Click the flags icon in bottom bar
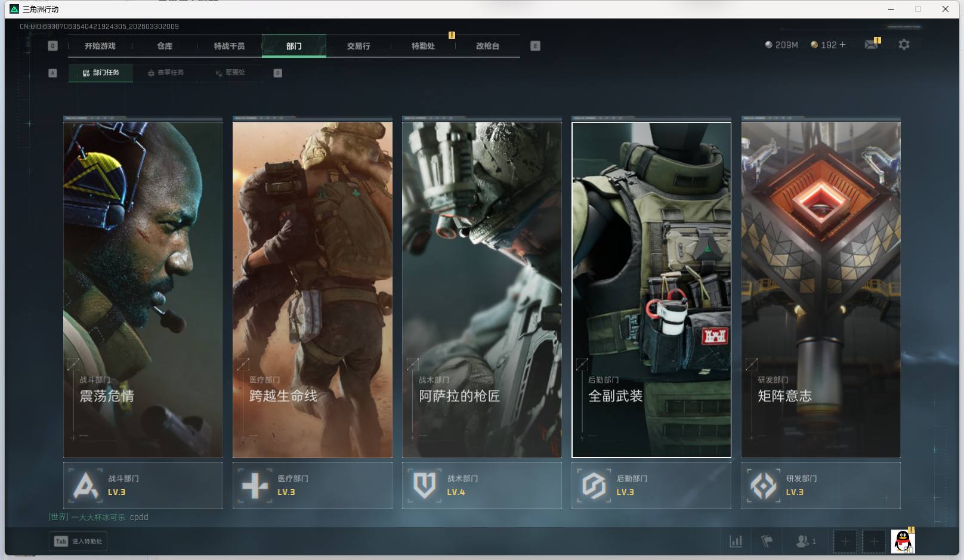 click(767, 542)
